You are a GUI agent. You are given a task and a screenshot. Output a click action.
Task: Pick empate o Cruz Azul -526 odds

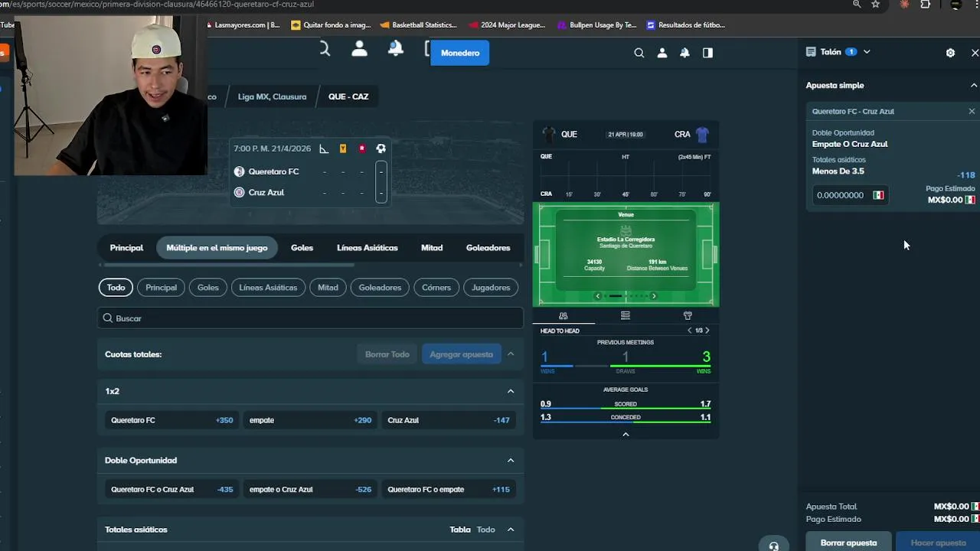(310, 489)
